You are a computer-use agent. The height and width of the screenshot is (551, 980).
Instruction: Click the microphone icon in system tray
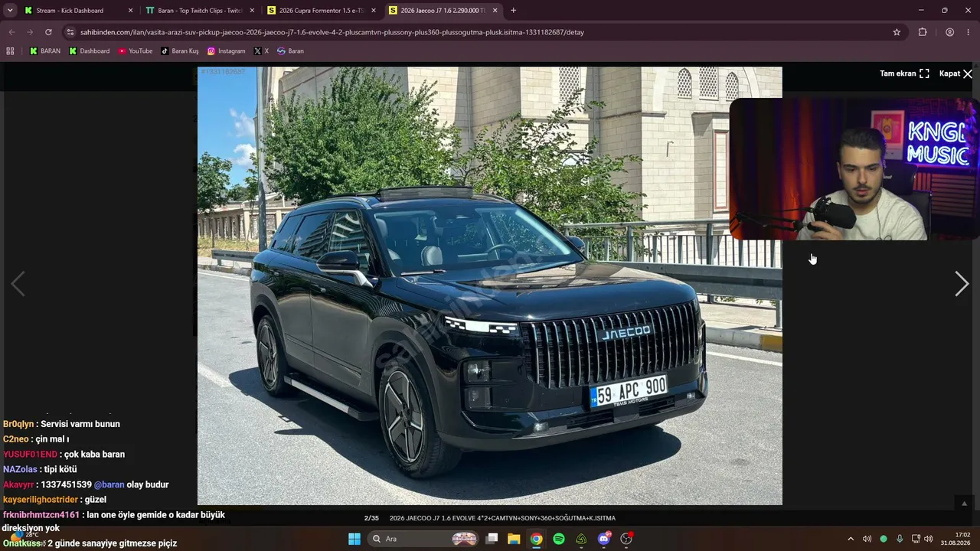coord(900,539)
